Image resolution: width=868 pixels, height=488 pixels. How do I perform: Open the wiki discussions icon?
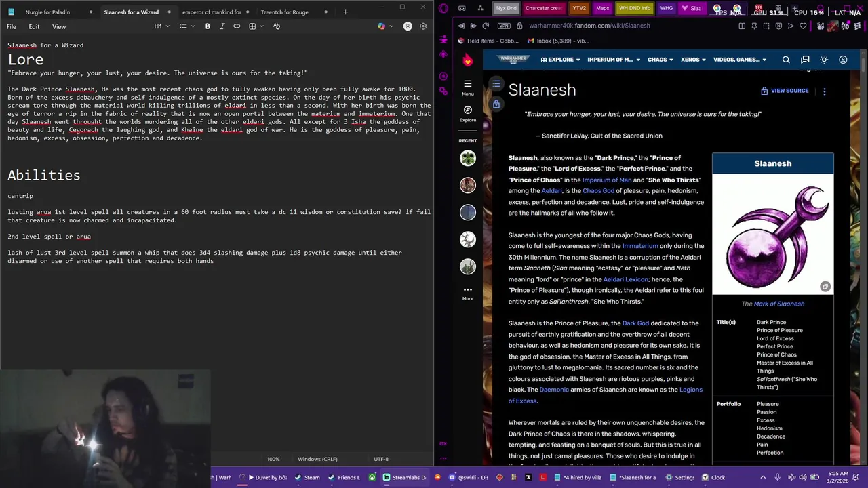[x=805, y=60]
